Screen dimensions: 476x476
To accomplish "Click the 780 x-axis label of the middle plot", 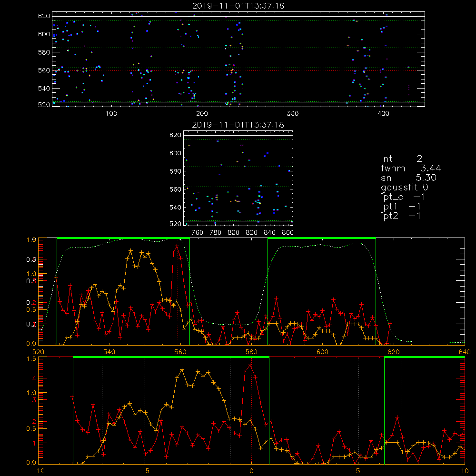I will coord(216,233).
